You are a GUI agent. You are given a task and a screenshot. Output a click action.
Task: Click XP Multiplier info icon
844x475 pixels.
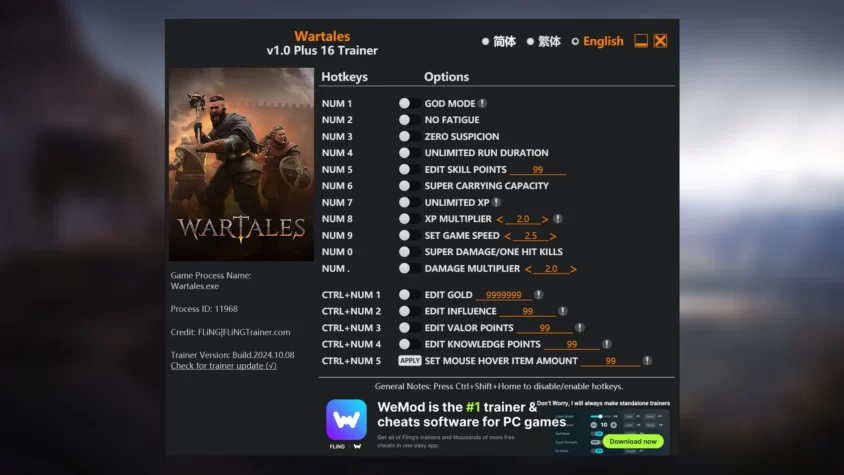click(x=558, y=219)
